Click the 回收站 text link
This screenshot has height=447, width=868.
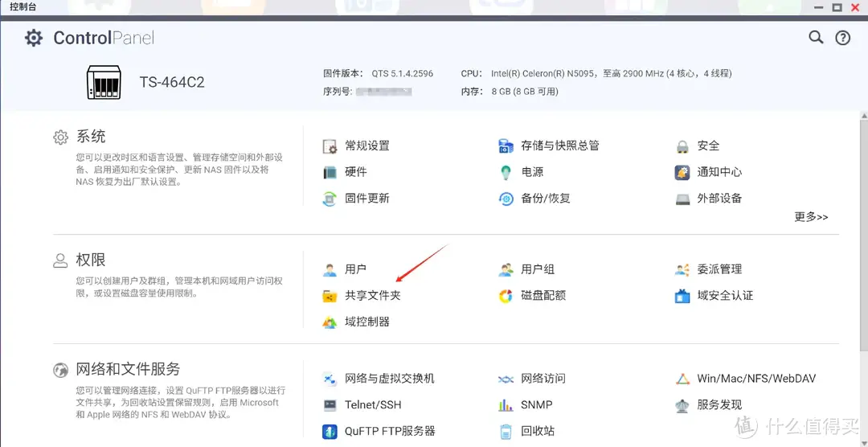(x=538, y=431)
